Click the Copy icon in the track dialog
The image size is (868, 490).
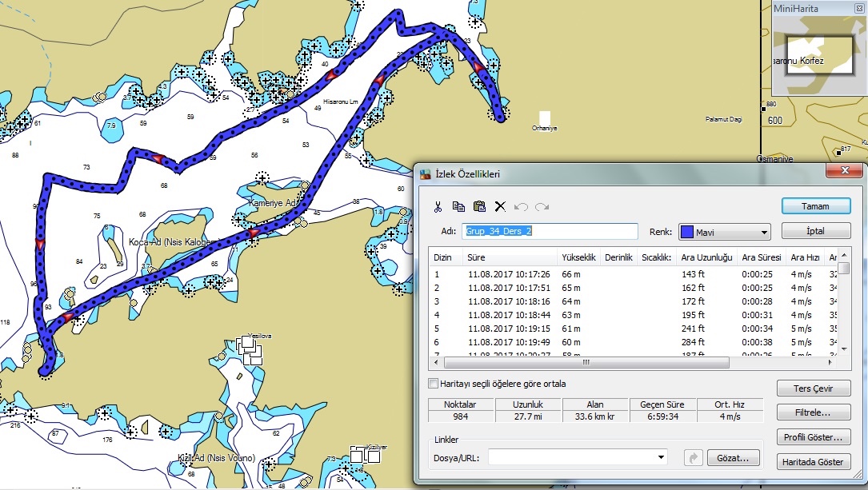tap(458, 207)
